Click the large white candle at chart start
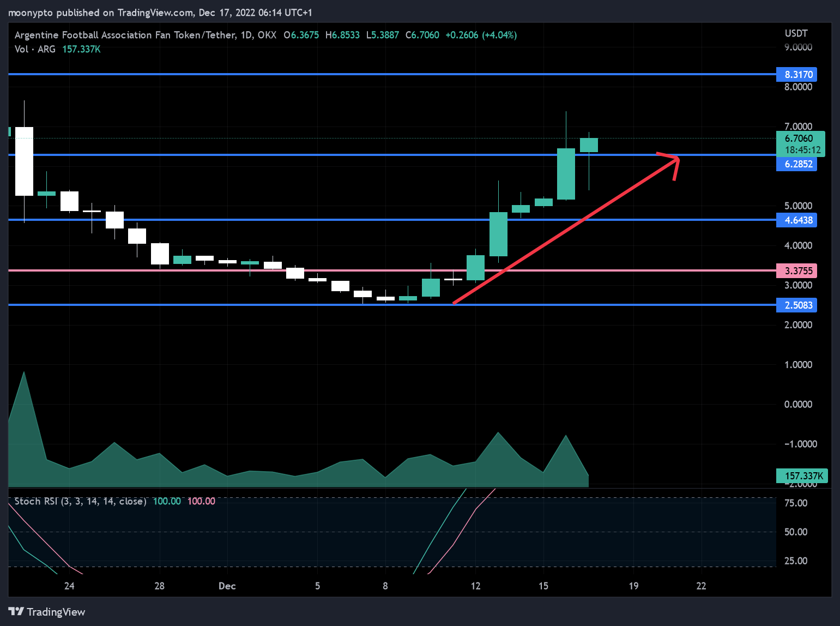 [24, 161]
